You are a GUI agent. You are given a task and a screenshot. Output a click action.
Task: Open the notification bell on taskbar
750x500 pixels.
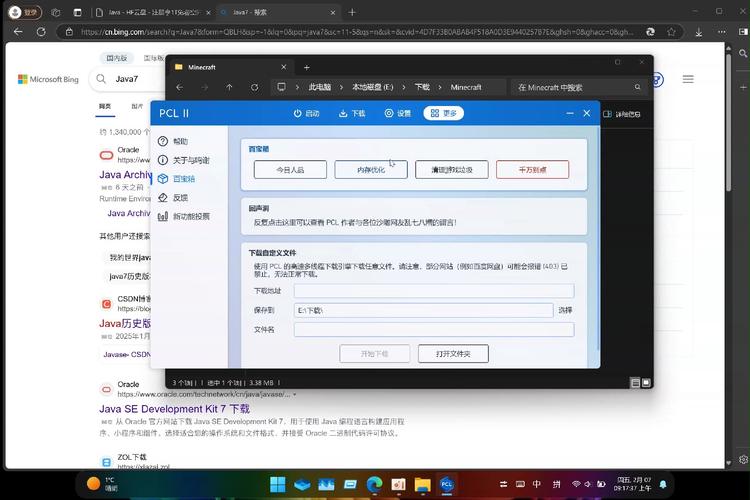[663, 484]
